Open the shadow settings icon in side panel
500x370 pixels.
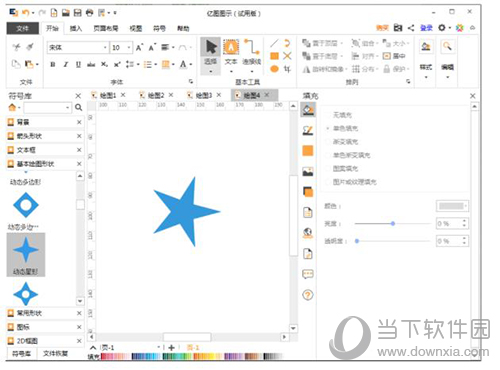308,192
